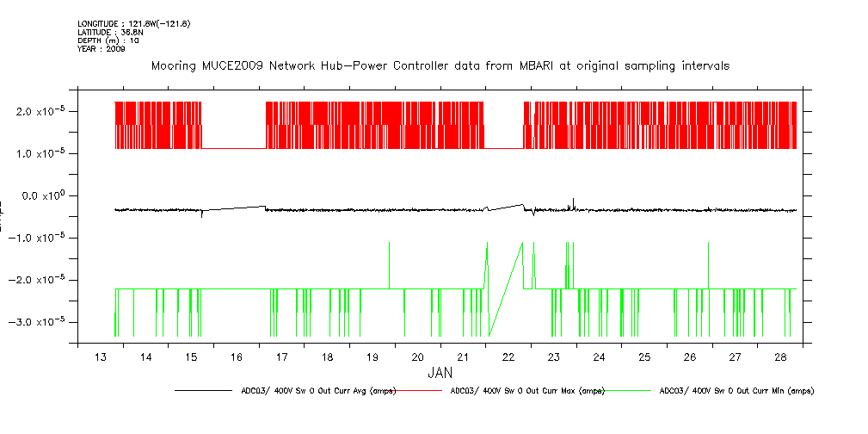Click day 19 on the time axis
Viewport: 868px width, 434px height.
point(372,357)
